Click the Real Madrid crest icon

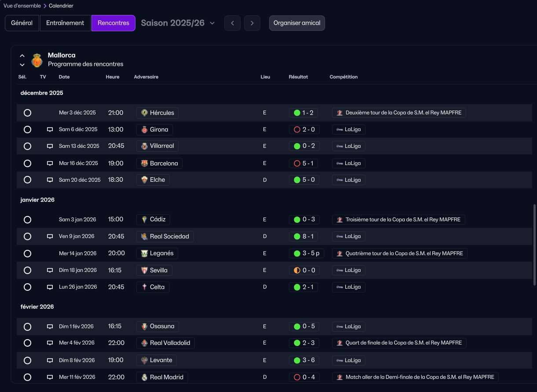click(x=144, y=377)
